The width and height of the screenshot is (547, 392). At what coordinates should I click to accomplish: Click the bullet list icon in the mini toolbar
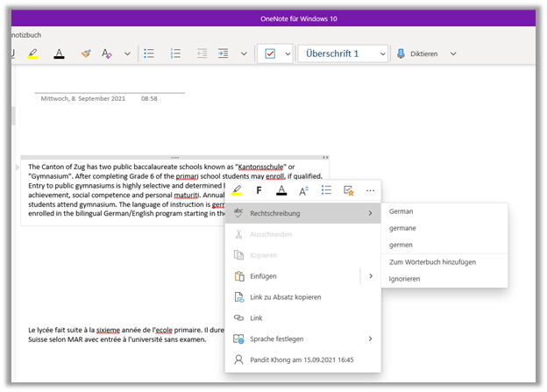click(x=326, y=190)
